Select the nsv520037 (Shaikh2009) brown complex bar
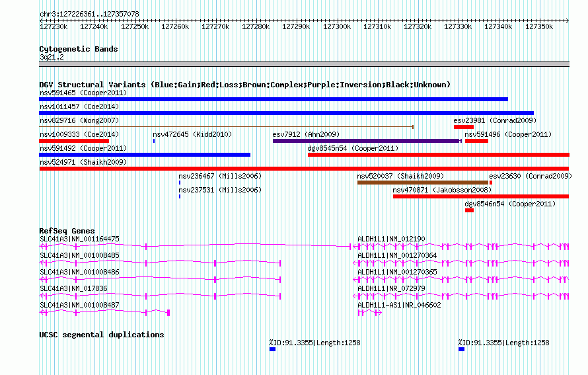Screen dimensions: 588x375 click(423, 183)
